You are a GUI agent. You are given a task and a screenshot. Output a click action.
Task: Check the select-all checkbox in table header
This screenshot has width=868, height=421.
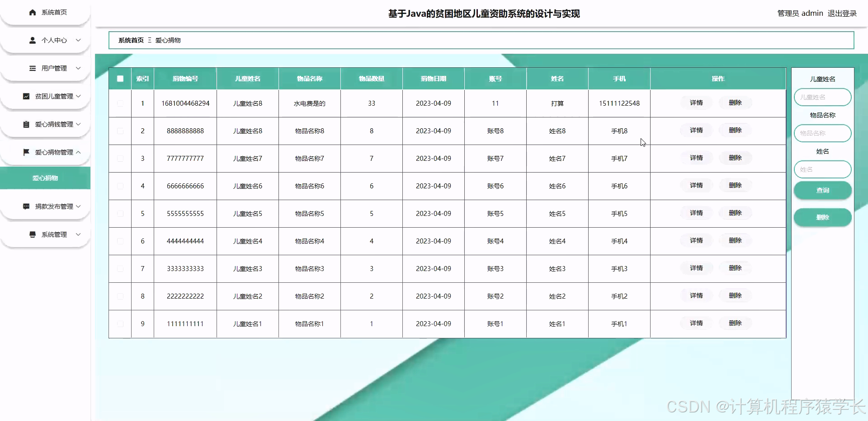(x=120, y=79)
